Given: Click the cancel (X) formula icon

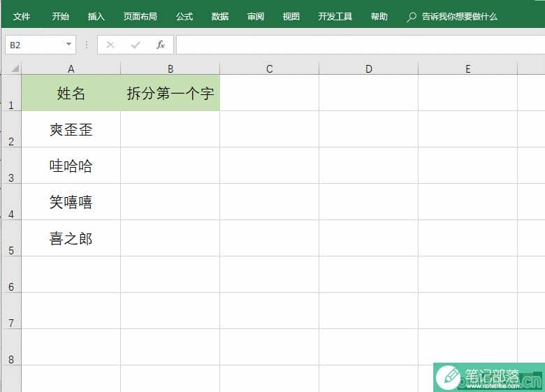Looking at the screenshot, I should pyautogui.click(x=110, y=45).
